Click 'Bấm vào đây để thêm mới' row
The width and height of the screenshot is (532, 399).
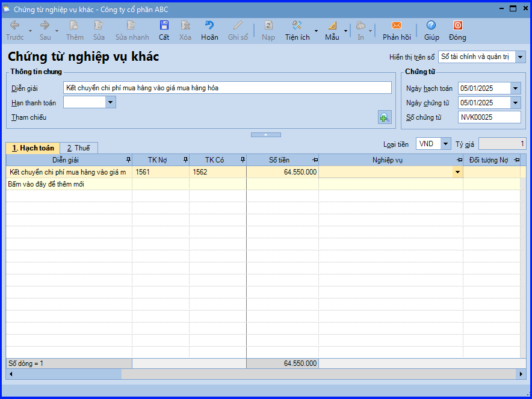tap(46, 184)
